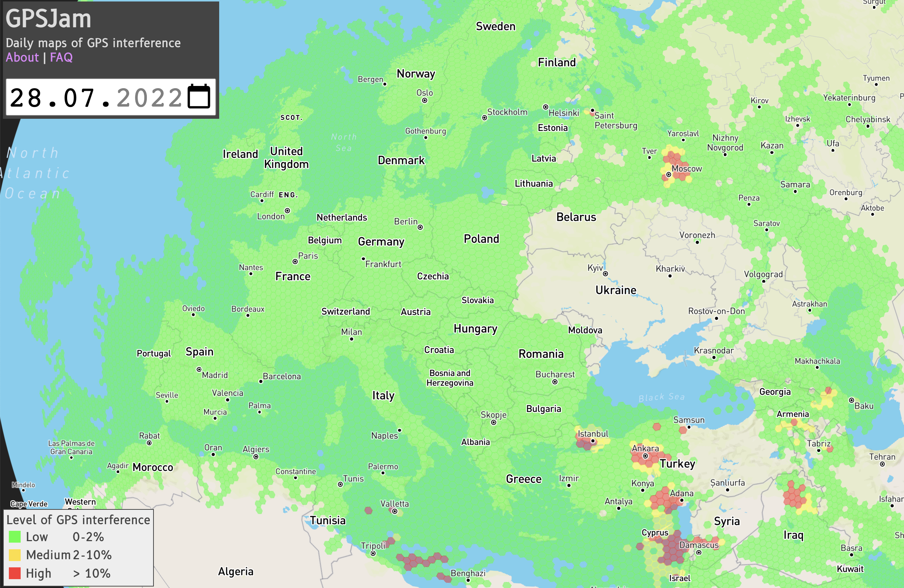Click the Romania country label
904x588 pixels.
tap(541, 354)
